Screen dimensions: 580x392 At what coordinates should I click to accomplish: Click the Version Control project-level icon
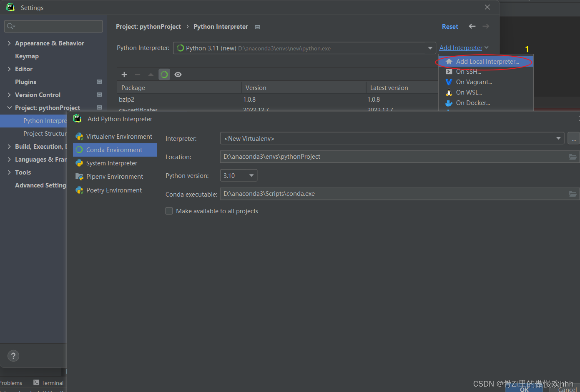tap(99, 95)
